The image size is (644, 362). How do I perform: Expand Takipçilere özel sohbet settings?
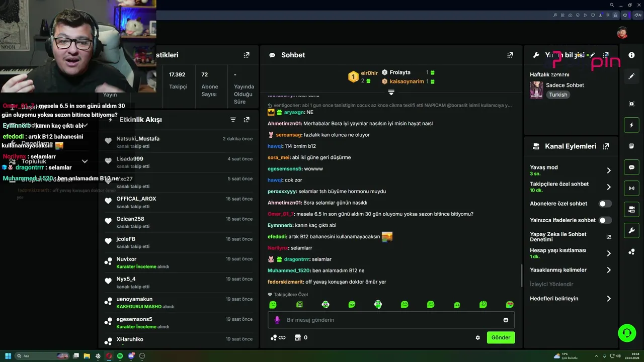point(608,187)
